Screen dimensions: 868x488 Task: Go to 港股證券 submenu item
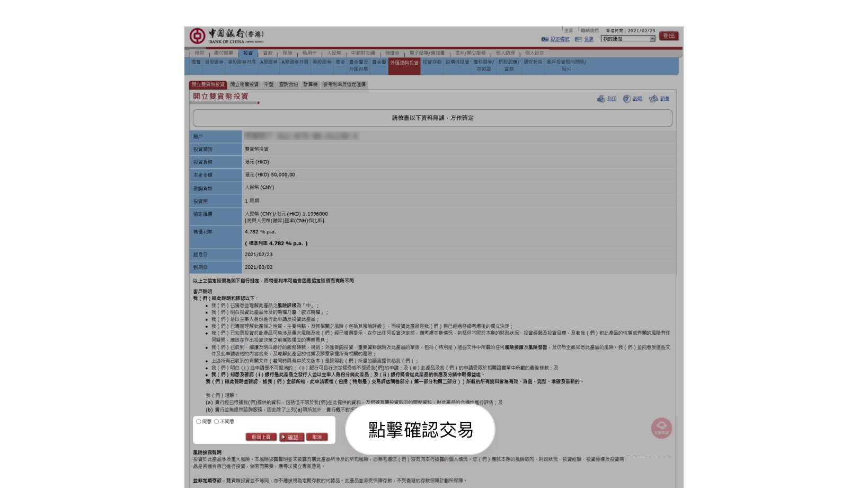(214, 62)
